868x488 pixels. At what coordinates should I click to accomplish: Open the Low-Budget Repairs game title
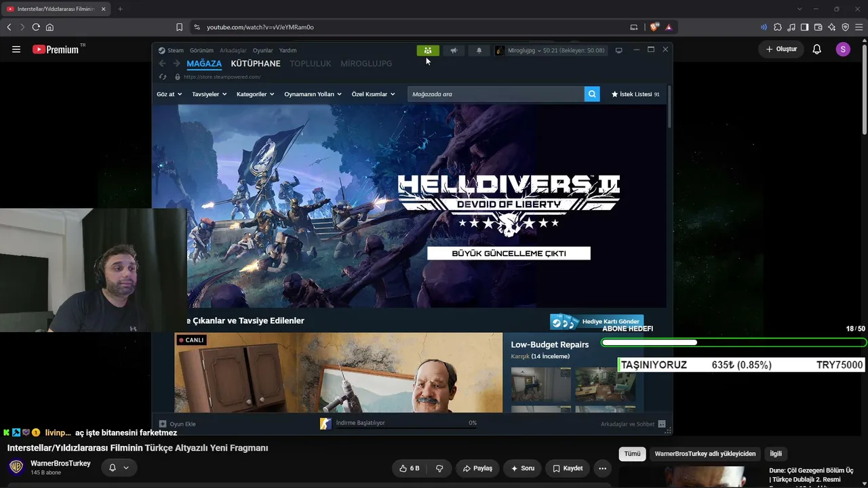tap(550, 344)
